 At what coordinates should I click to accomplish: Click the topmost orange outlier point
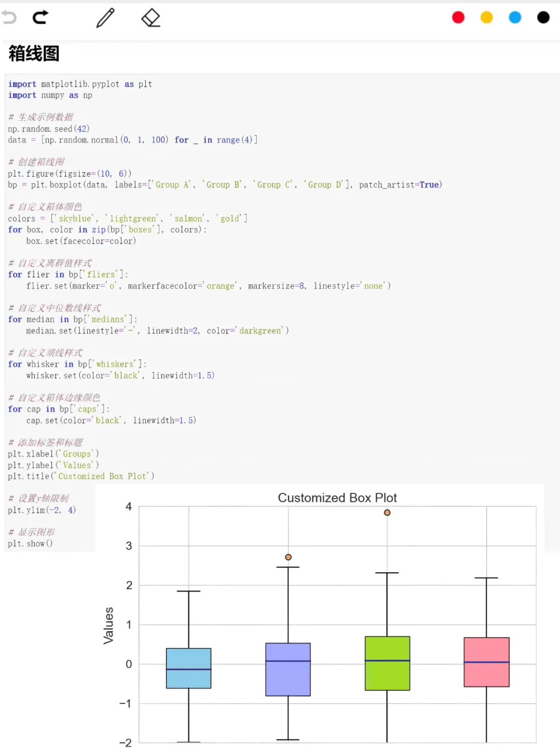click(387, 513)
